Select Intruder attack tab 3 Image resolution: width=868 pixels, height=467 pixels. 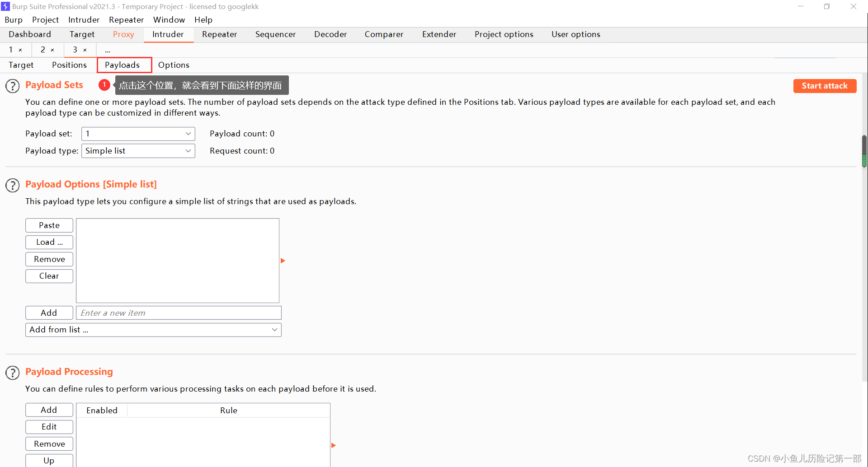click(75, 50)
